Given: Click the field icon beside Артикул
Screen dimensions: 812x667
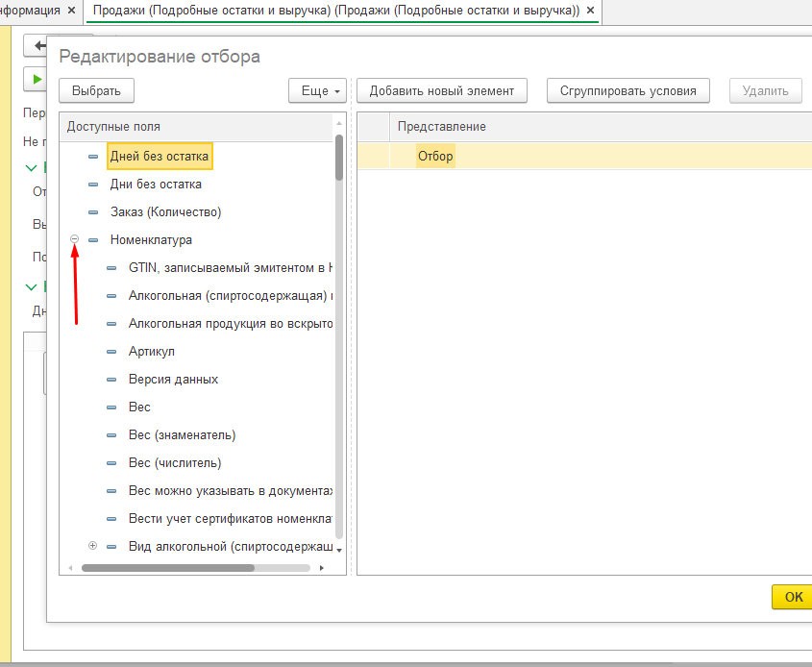Looking at the screenshot, I should click(111, 352).
